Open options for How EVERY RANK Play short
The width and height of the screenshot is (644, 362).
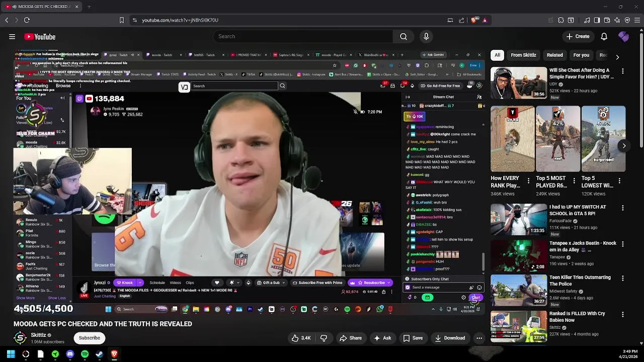pos(528,180)
